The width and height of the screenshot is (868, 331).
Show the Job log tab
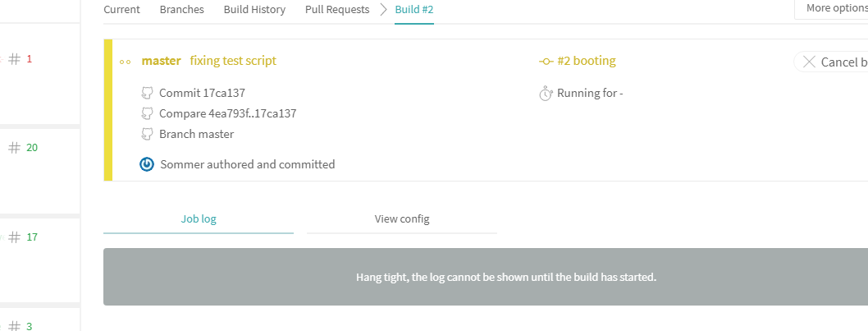tap(199, 219)
